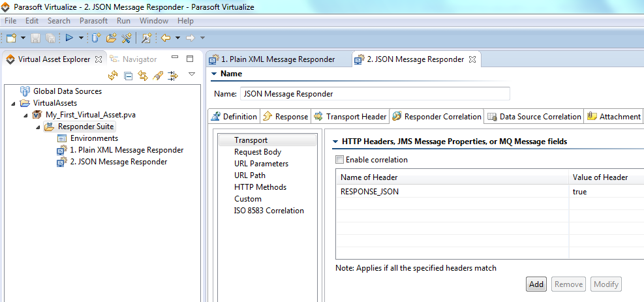Select 2. JSON Message Responder in tree

(x=119, y=162)
